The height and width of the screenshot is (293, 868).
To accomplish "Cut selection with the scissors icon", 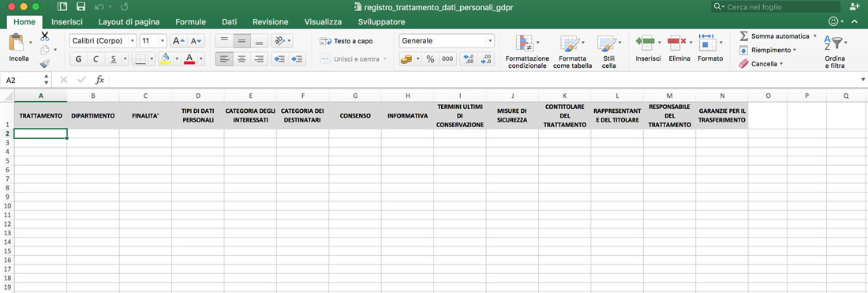I will [x=45, y=36].
